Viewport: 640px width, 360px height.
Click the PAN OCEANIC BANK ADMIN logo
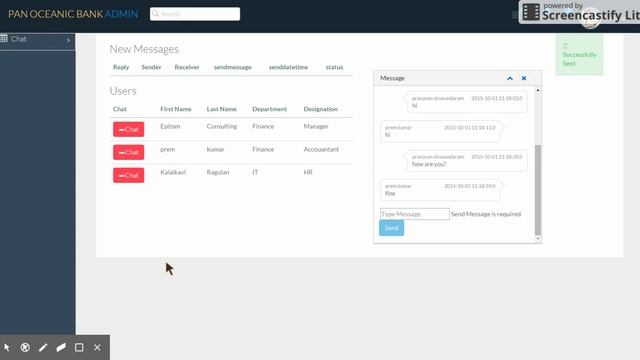pos(73,14)
